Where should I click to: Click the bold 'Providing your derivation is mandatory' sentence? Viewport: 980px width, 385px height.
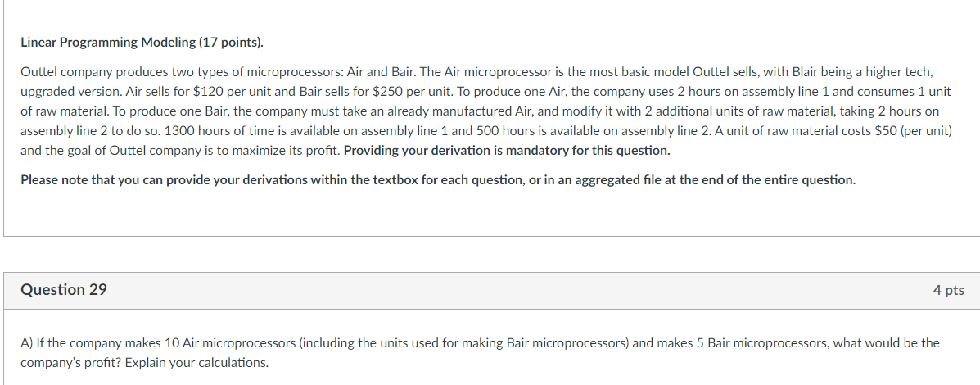click(507, 151)
